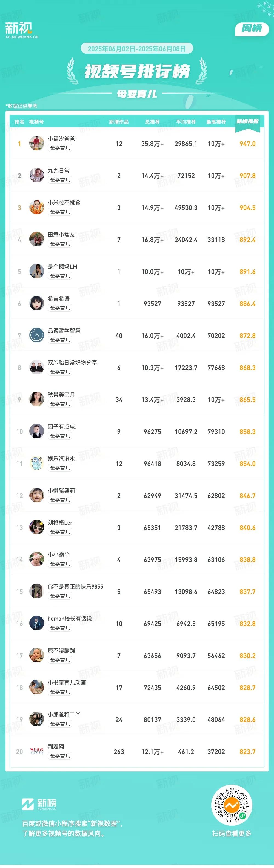
Task: Click 九九日常 profile avatar
Action: pos(36,175)
